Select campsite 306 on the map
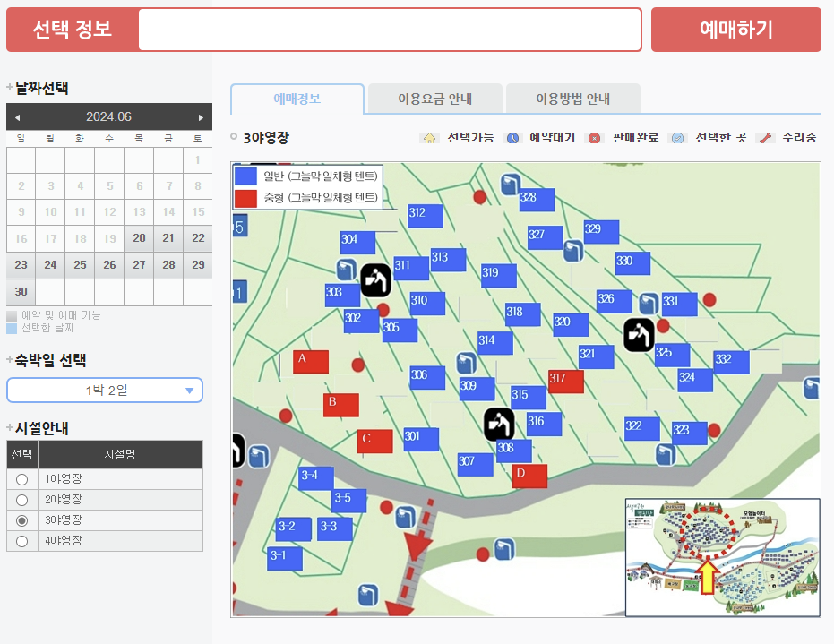The width and height of the screenshot is (834, 644). coord(427,378)
